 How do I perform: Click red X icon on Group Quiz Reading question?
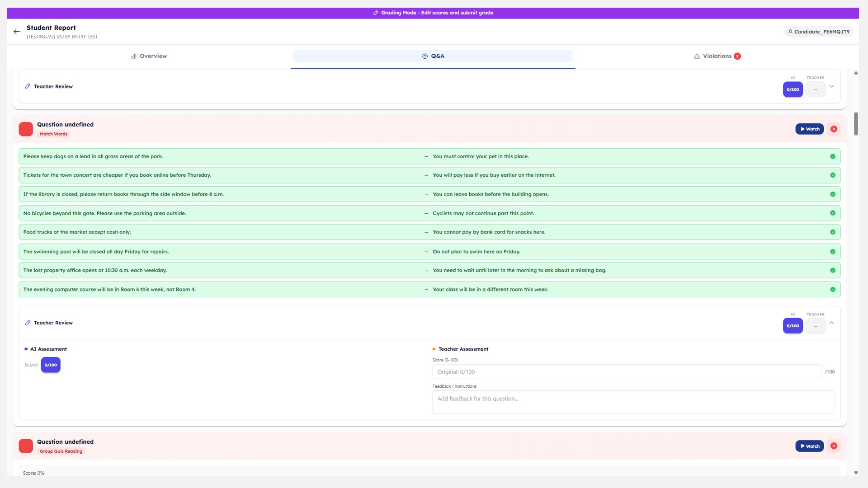834,446
